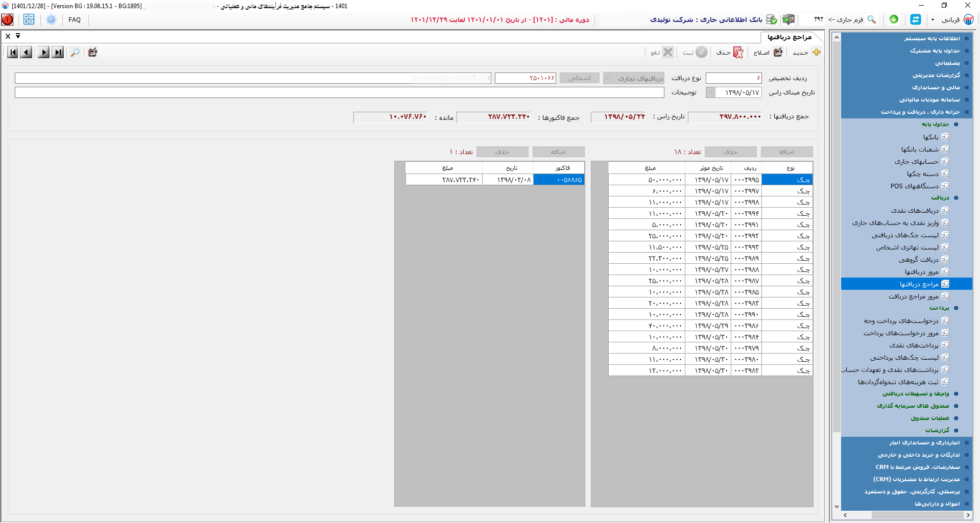Open the user menu arrow beside قربانی

[x=933, y=20]
